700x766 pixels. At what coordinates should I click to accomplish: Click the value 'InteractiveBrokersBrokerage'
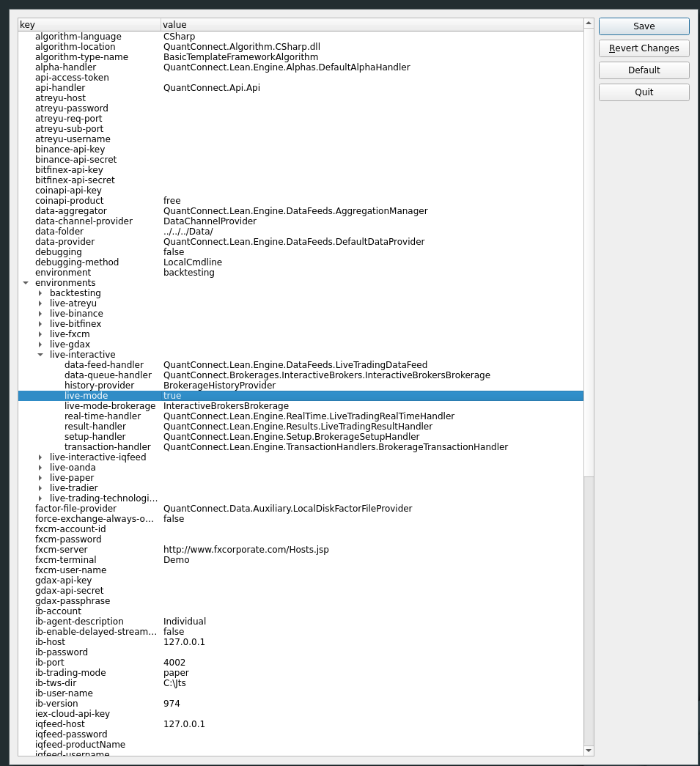pos(226,406)
